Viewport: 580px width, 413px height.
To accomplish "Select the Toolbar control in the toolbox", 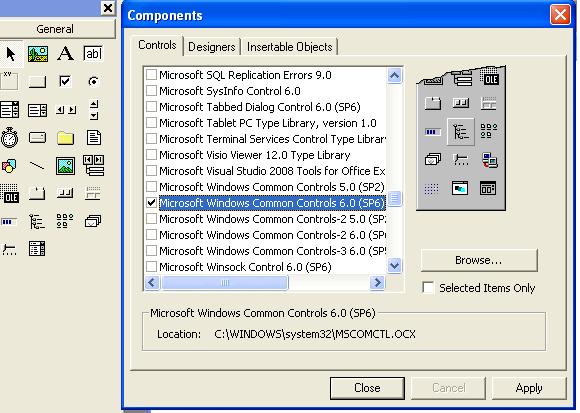I will click(65, 193).
